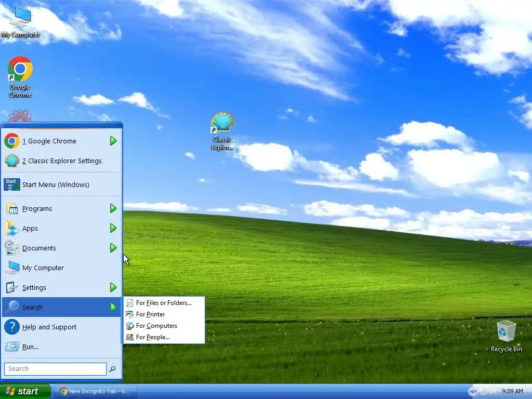
Task: Click the For People icon
Action: click(129, 337)
